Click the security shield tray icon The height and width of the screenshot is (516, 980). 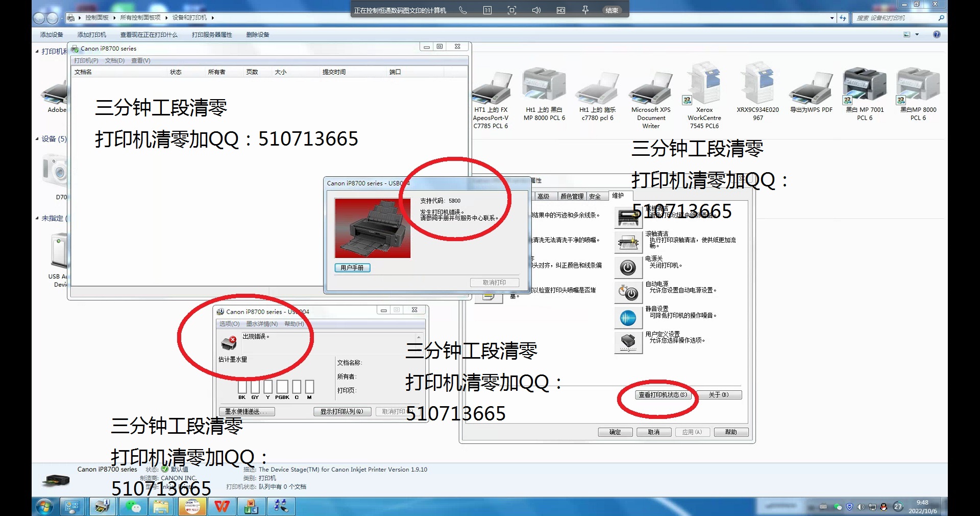(x=850, y=507)
